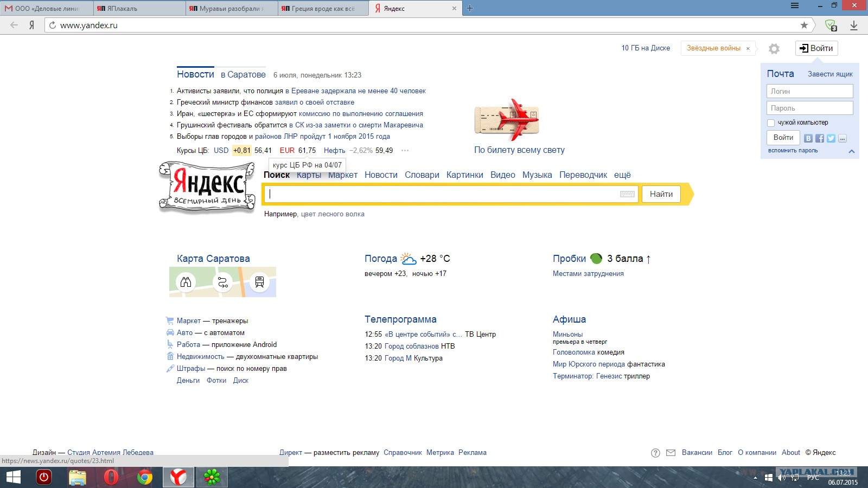This screenshot has height=488, width=868.
Task: Click the browser bookmark star icon
Action: pos(804,25)
